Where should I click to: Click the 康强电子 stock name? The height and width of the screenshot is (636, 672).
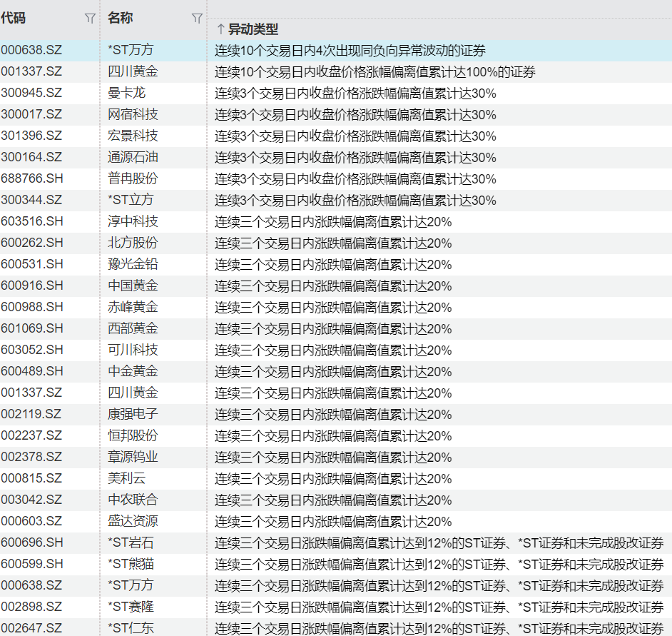coord(133,415)
